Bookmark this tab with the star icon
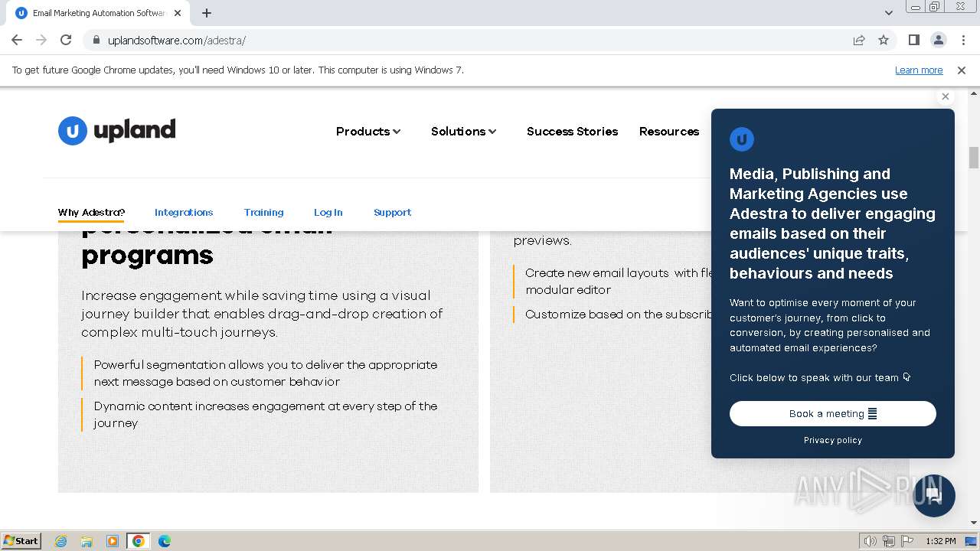Image resolution: width=980 pixels, height=551 pixels. click(x=884, y=40)
